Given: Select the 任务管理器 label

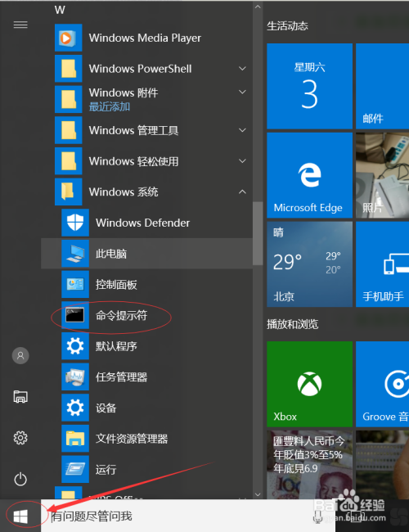Looking at the screenshot, I should click(121, 377).
